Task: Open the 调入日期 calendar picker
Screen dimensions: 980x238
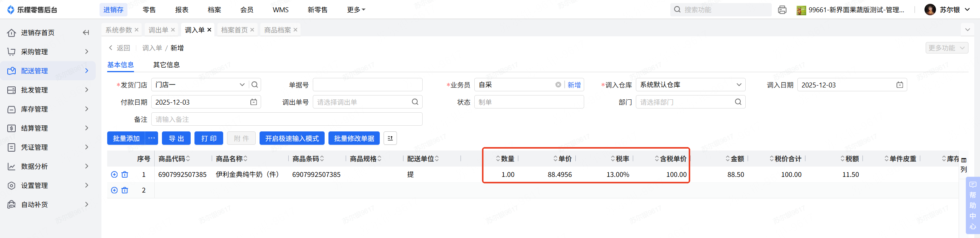Action: pos(900,85)
